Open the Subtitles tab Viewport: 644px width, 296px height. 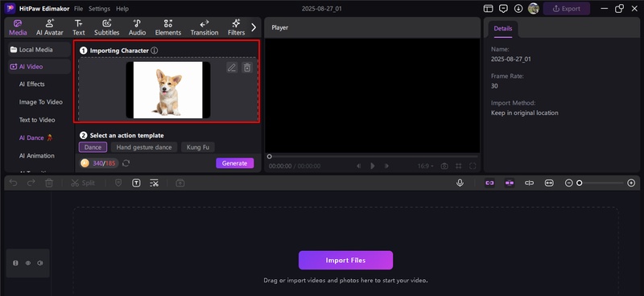[x=107, y=27]
